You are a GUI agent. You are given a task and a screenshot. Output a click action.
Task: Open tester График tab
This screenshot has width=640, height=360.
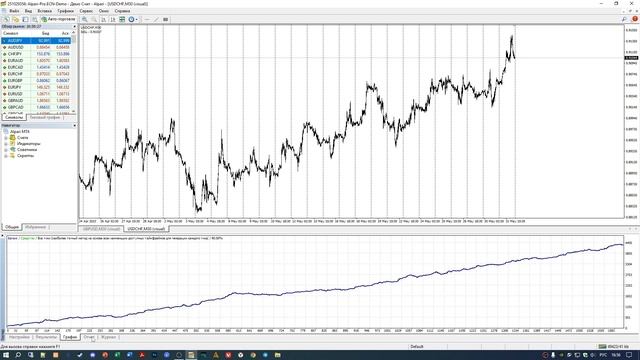click(70, 337)
